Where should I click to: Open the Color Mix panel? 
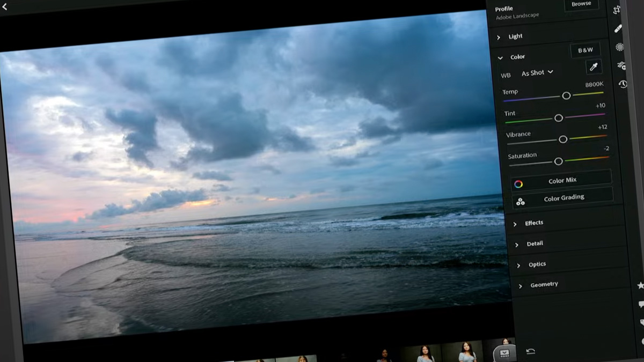click(561, 180)
